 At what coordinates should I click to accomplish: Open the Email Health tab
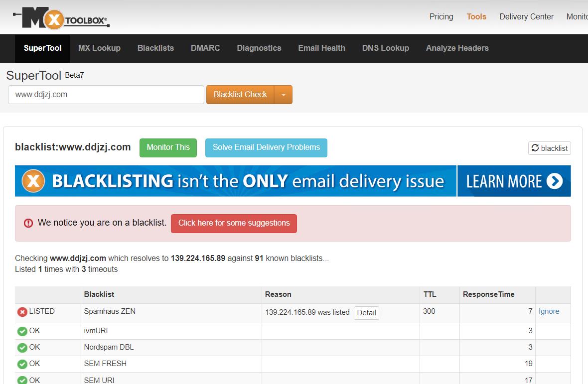(322, 48)
